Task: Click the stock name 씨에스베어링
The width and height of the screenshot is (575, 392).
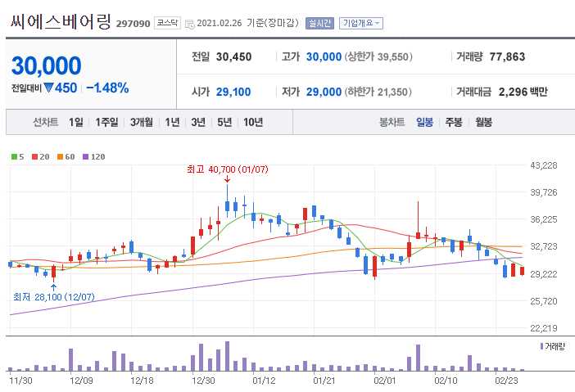Action: (x=61, y=22)
